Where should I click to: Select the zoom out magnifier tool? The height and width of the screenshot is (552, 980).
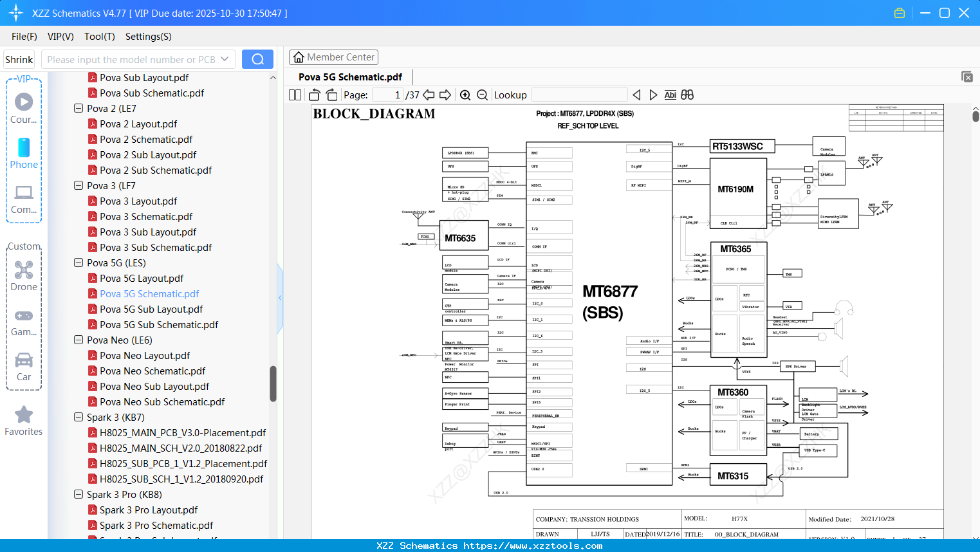click(481, 95)
